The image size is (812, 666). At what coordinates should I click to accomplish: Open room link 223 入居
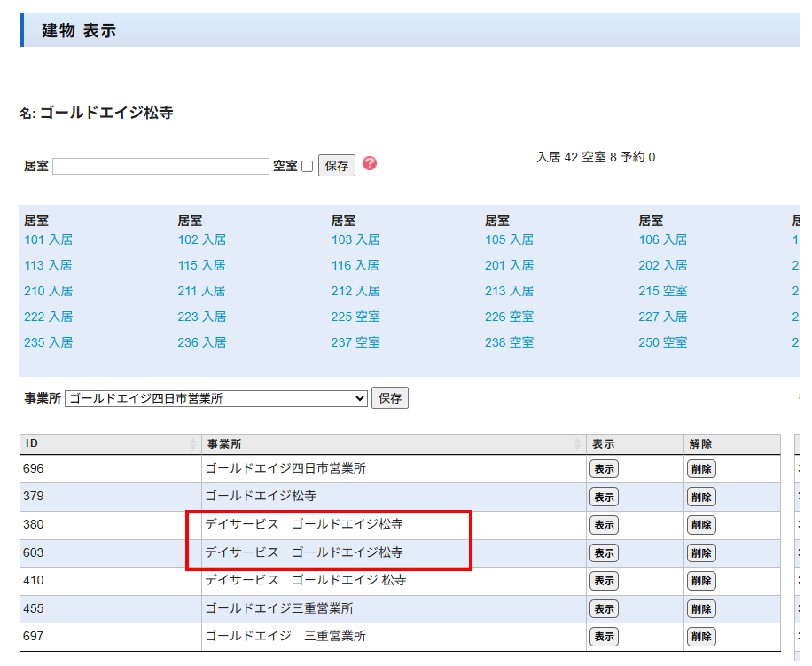coord(202,317)
